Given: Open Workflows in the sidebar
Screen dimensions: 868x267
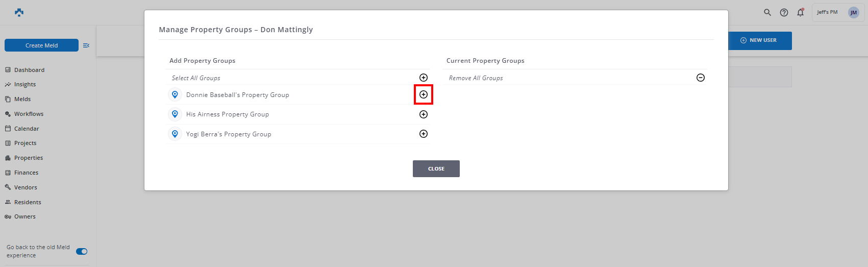Looking at the screenshot, I should point(29,114).
